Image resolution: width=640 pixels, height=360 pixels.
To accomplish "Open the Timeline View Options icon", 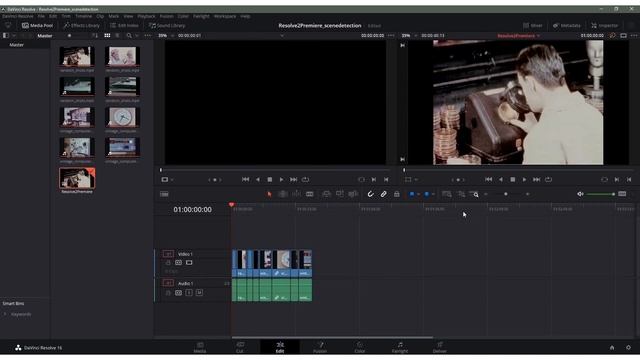I will point(164,194).
